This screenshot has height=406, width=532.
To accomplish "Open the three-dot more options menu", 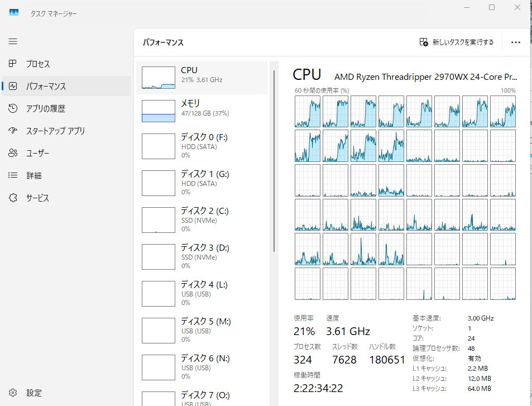I will click(x=515, y=42).
